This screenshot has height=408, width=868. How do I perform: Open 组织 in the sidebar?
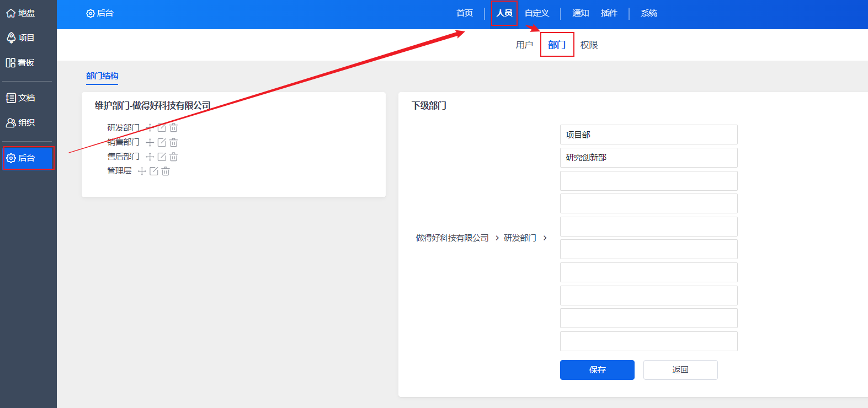(20, 123)
